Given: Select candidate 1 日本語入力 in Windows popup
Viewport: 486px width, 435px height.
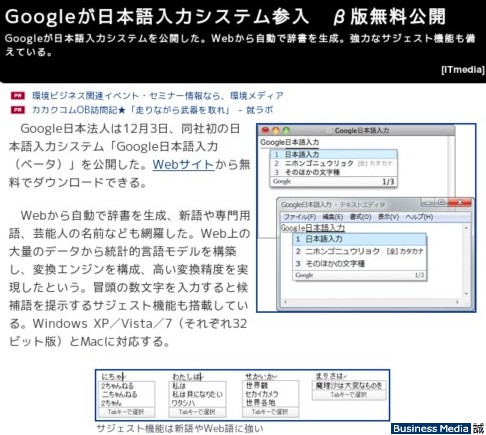Looking at the screenshot, I should 360,239.
